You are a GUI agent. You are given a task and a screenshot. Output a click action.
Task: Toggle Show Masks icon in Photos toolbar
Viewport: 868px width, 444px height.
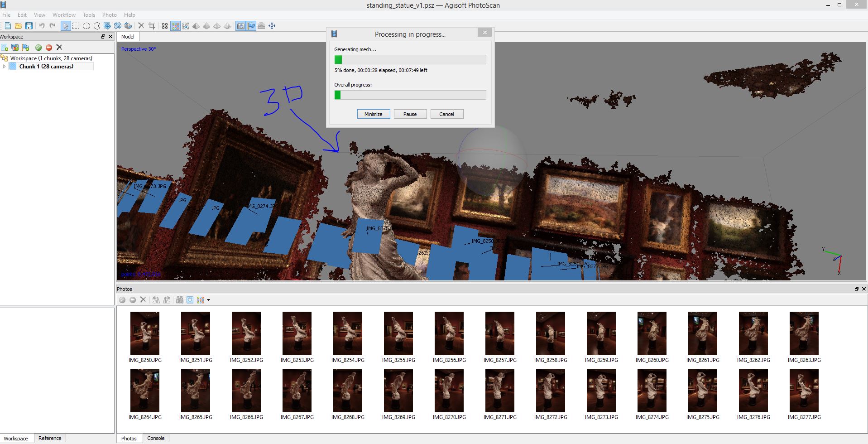point(190,300)
